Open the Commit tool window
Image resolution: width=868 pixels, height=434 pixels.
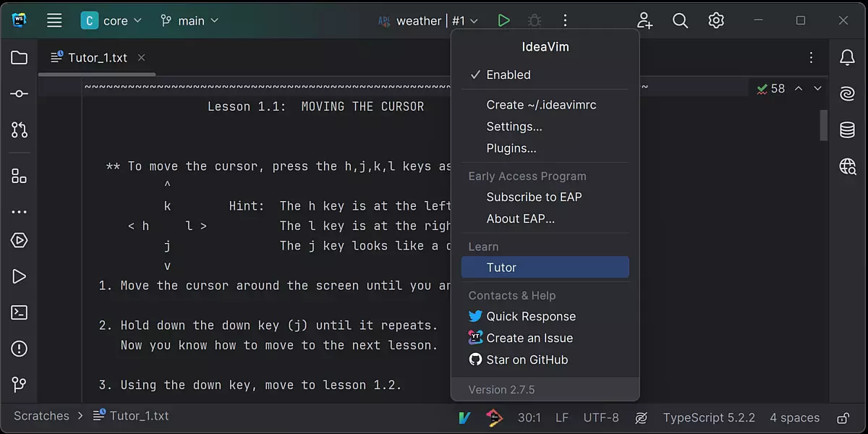(20, 94)
